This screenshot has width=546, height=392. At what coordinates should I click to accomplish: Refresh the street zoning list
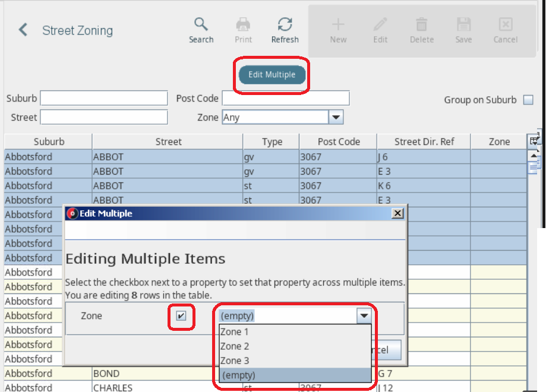point(285,30)
